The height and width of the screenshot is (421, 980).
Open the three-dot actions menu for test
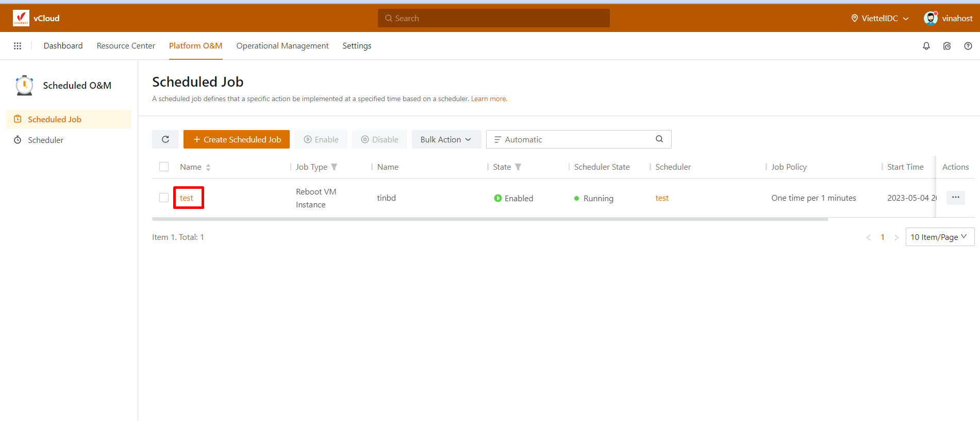tap(955, 198)
